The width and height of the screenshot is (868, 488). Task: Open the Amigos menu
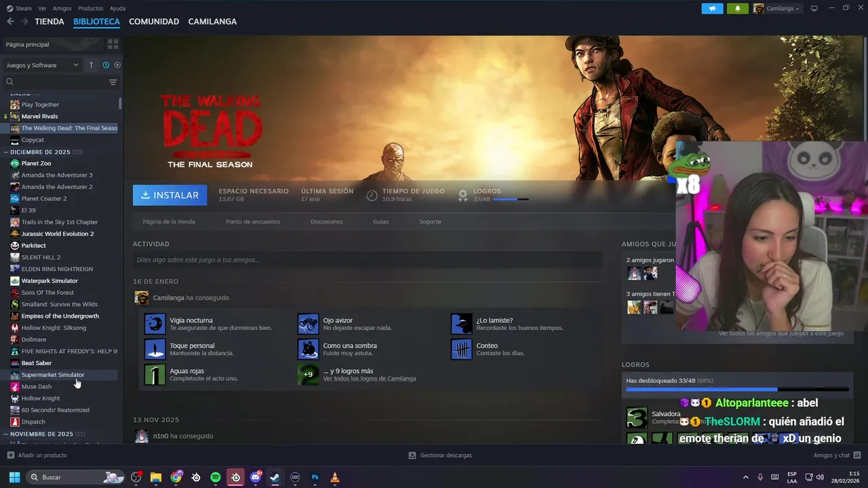[x=62, y=8]
